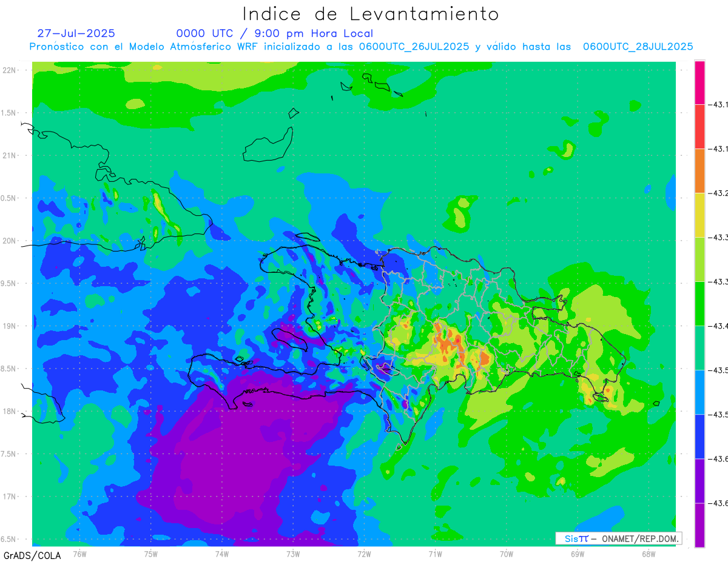The width and height of the screenshot is (728, 562).
Task: Click the '0600UTC_26JUL2025' initialization time
Action: pyautogui.click(x=414, y=47)
